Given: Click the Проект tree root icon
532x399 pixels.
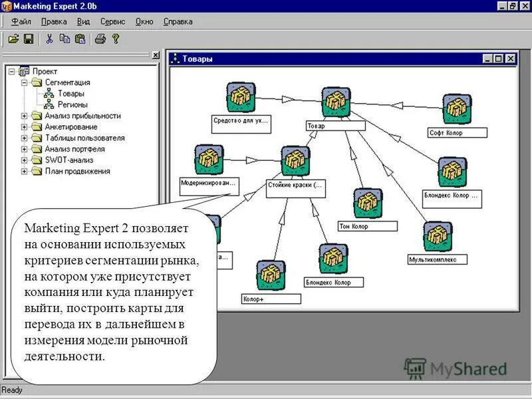Looking at the screenshot, I should 24,71.
